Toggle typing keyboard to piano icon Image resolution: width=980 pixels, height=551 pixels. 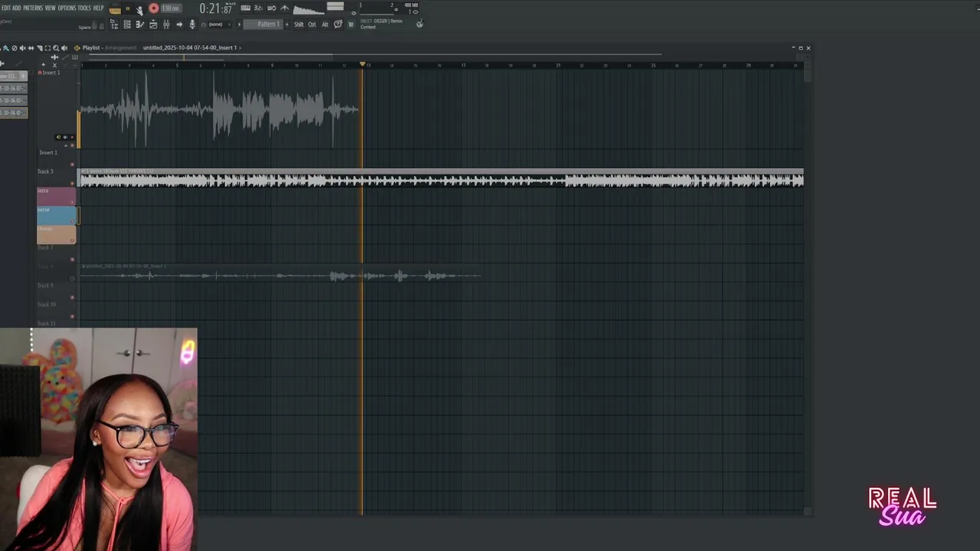246,8
